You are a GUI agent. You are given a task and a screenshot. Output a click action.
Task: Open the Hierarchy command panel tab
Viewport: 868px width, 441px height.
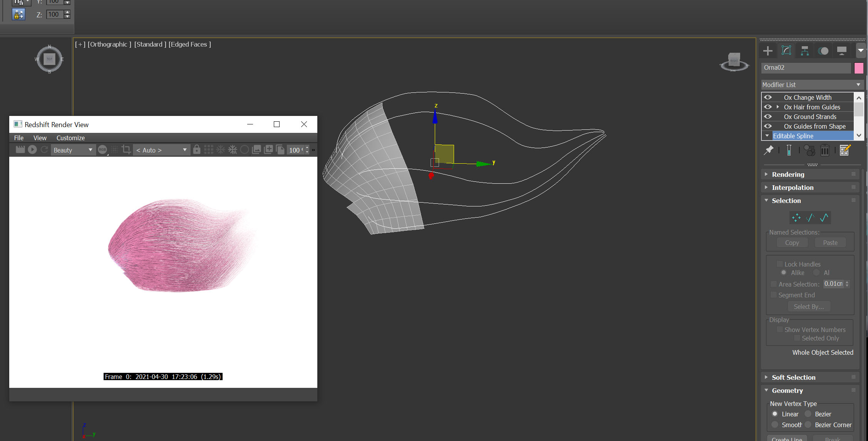coord(804,51)
